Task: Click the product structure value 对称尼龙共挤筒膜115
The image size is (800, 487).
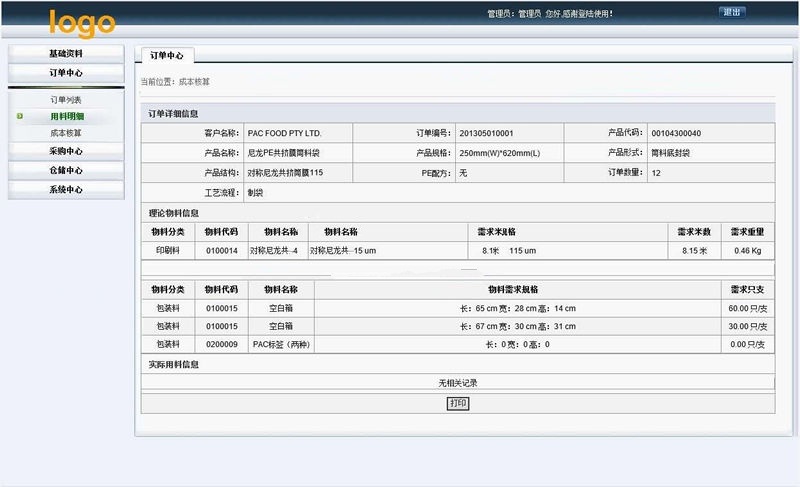Action: point(285,173)
